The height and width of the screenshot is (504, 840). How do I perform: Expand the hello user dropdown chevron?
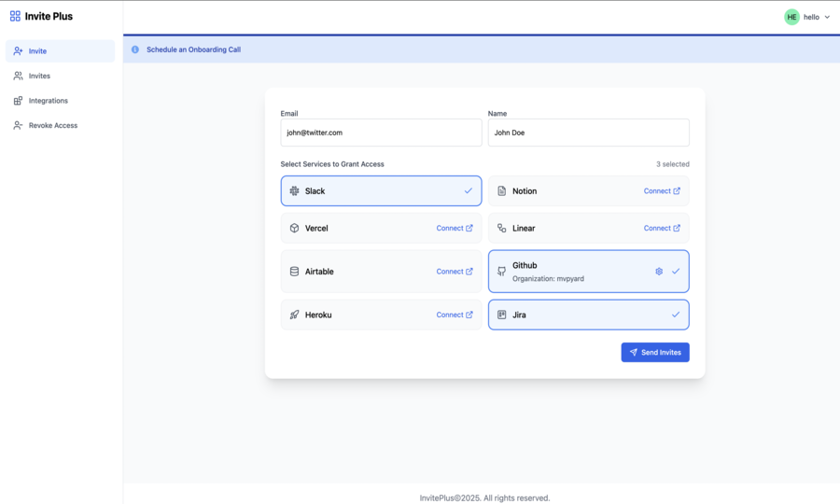[x=827, y=17]
